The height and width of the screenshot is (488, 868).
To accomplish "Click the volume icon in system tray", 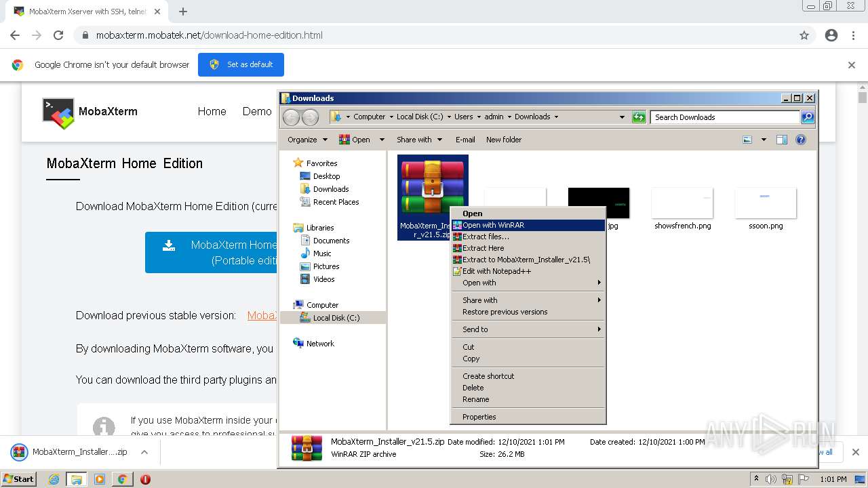I will click(x=771, y=479).
